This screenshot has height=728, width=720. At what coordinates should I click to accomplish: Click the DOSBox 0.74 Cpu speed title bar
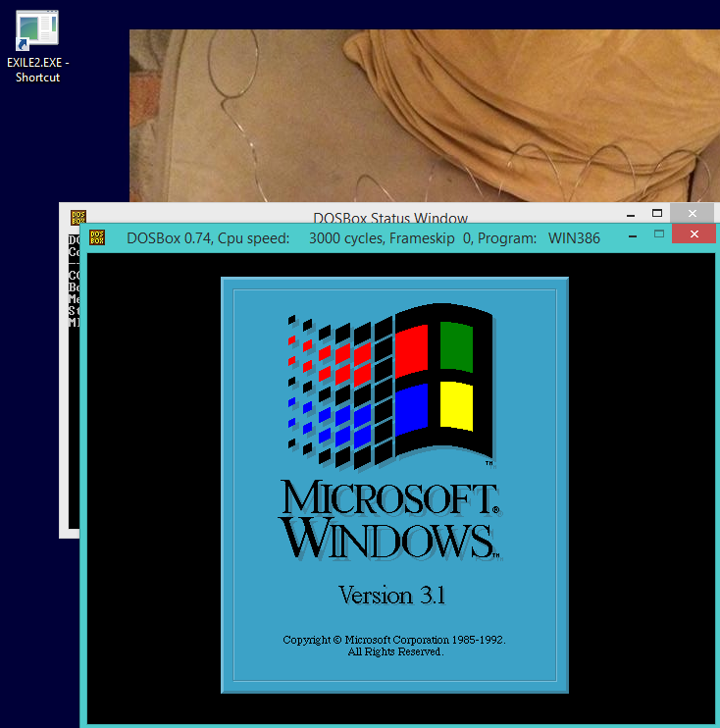363,238
